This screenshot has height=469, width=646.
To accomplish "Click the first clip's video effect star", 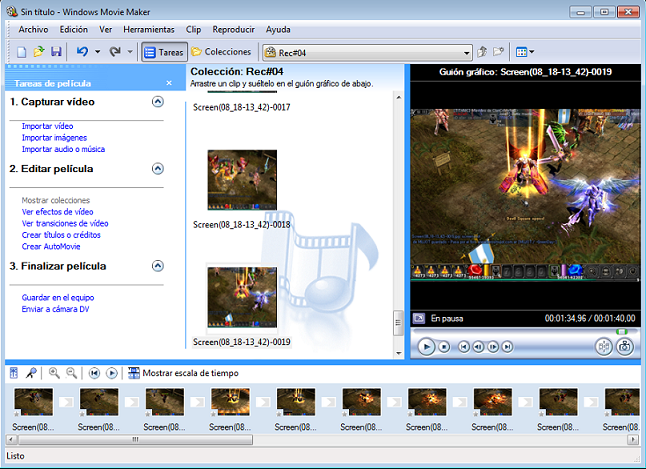I will [16, 413].
